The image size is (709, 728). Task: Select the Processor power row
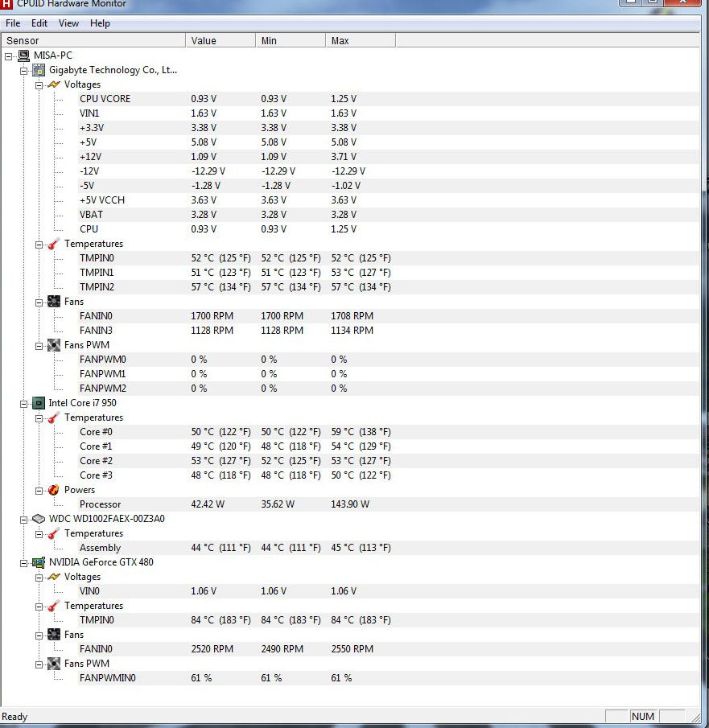click(389, 504)
